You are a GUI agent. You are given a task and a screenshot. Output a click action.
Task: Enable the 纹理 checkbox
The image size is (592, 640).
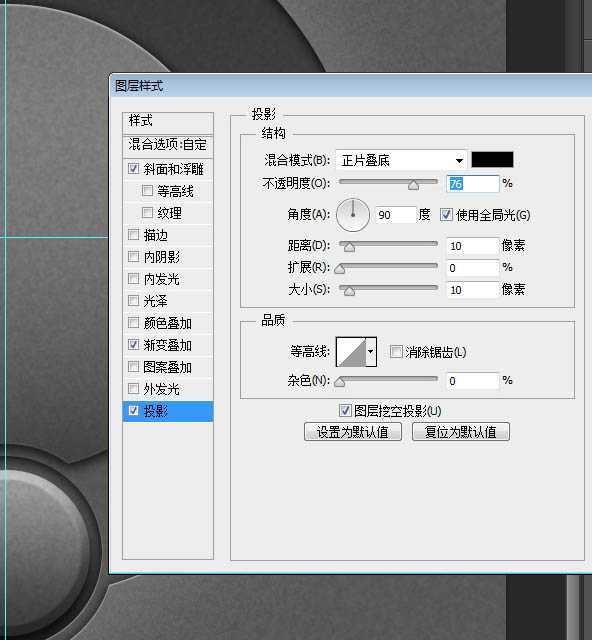coord(147,213)
